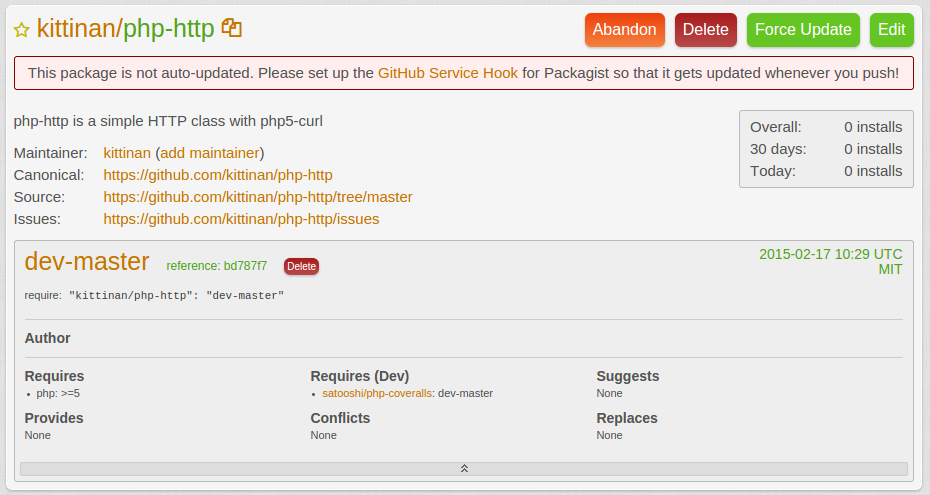Click the add maintainer link

point(209,153)
